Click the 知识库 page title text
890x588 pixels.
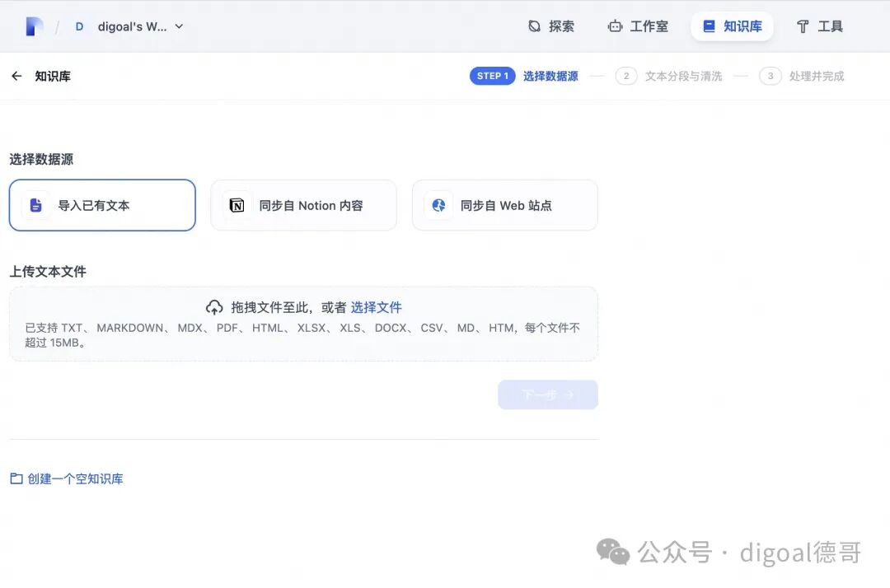click(x=53, y=76)
